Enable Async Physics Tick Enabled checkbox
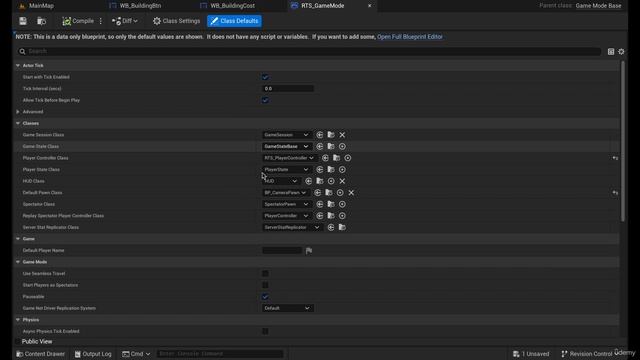640x360 pixels. point(265,331)
